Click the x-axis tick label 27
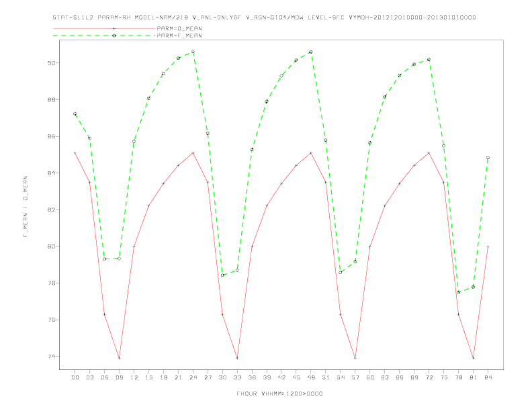532x411 pixels. click(208, 377)
